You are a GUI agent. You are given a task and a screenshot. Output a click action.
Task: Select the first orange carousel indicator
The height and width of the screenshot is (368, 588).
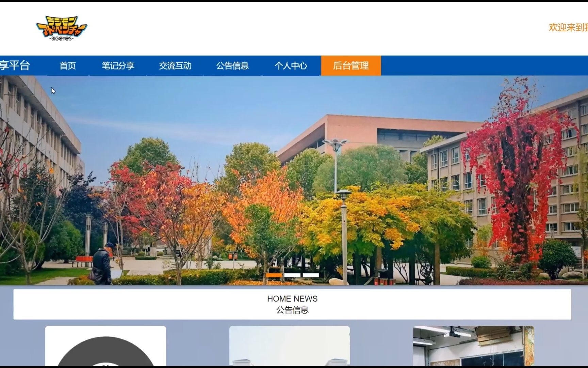[x=274, y=275]
